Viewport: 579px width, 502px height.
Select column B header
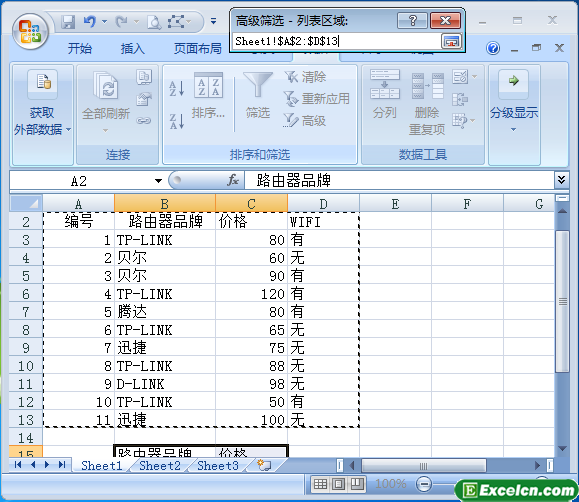(x=165, y=204)
